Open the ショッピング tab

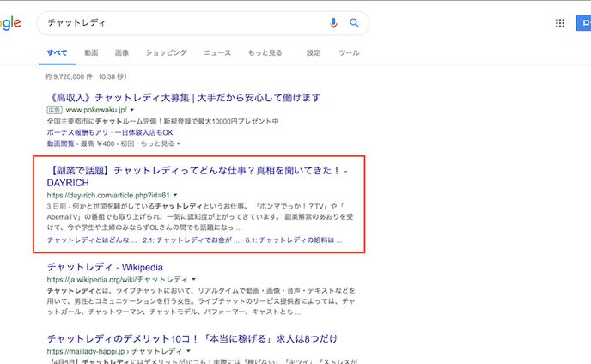(x=167, y=52)
